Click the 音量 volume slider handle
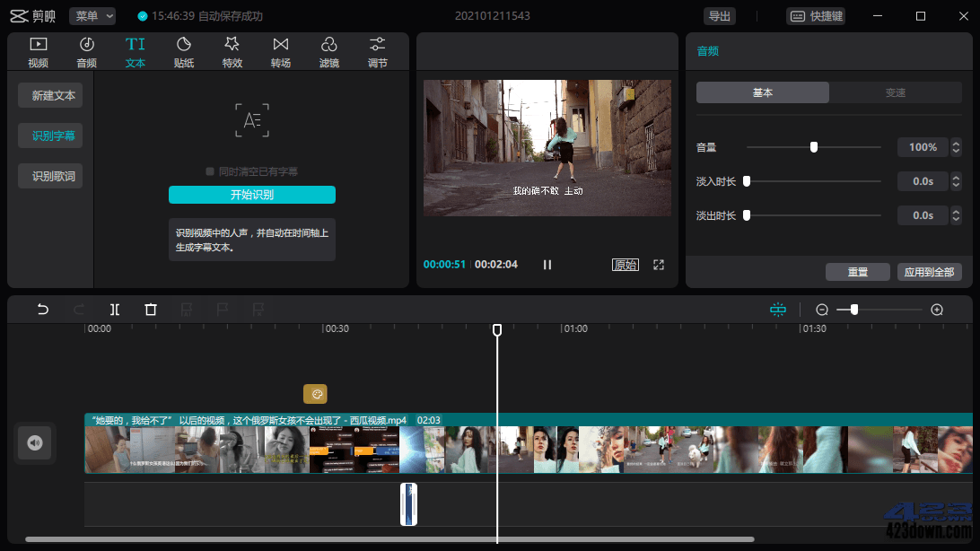 click(x=813, y=146)
